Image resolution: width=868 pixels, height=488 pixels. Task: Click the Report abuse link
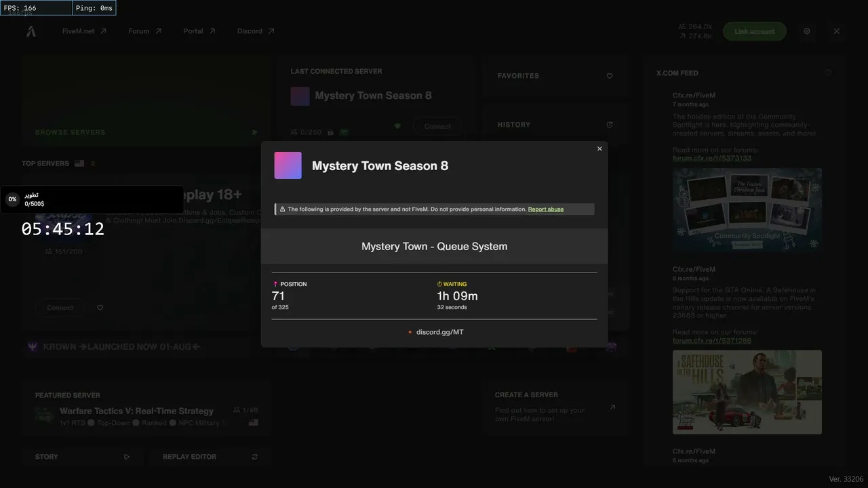(x=546, y=209)
